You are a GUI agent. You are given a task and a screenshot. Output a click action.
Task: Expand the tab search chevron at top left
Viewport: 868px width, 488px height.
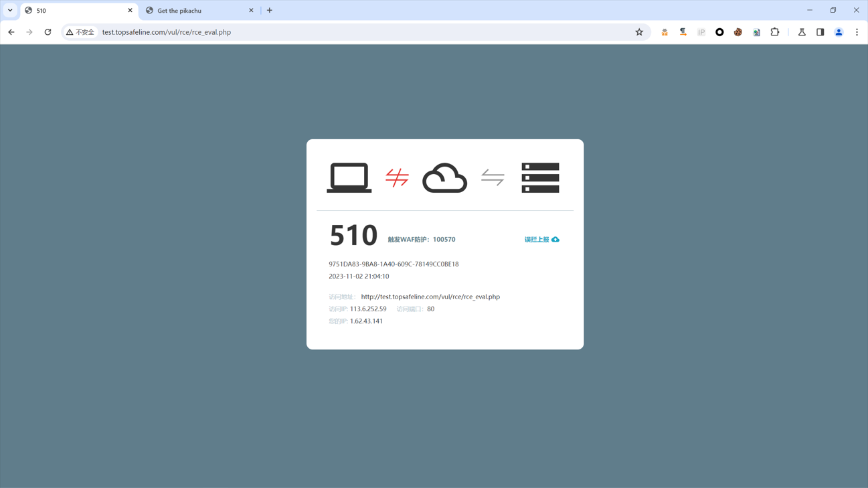[x=9, y=10]
